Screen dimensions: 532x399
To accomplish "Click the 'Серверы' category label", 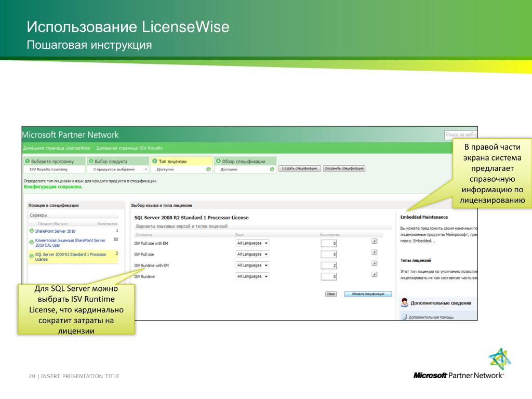I will click(x=38, y=216).
